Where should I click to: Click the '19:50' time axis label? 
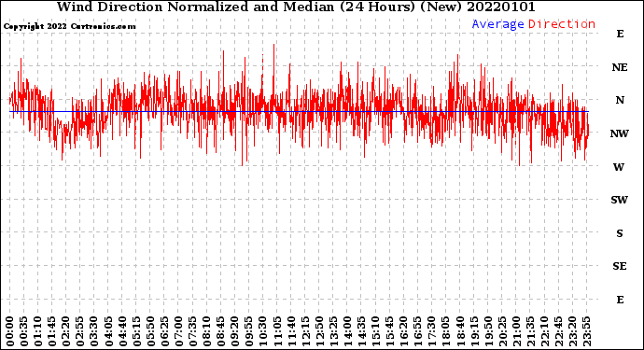pos(488,331)
